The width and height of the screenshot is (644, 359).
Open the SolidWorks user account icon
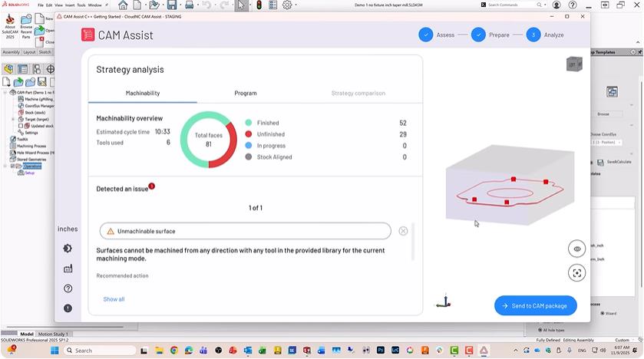coord(556,5)
